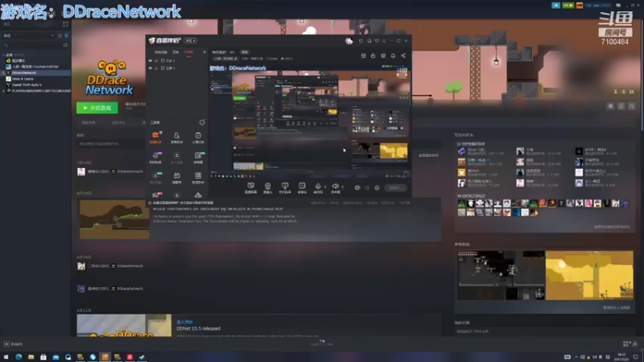
Task: Open yellow screenshot thumbnail on Steam page
Action: (589, 275)
